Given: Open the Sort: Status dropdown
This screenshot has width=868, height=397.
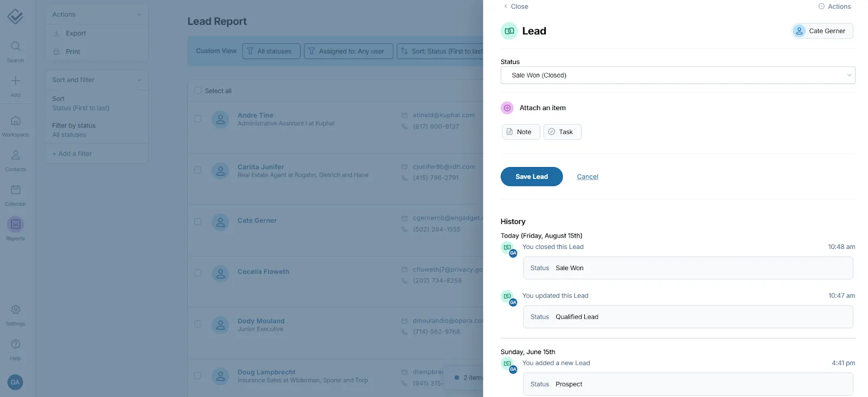Looking at the screenshot, I should click(440, 51).
